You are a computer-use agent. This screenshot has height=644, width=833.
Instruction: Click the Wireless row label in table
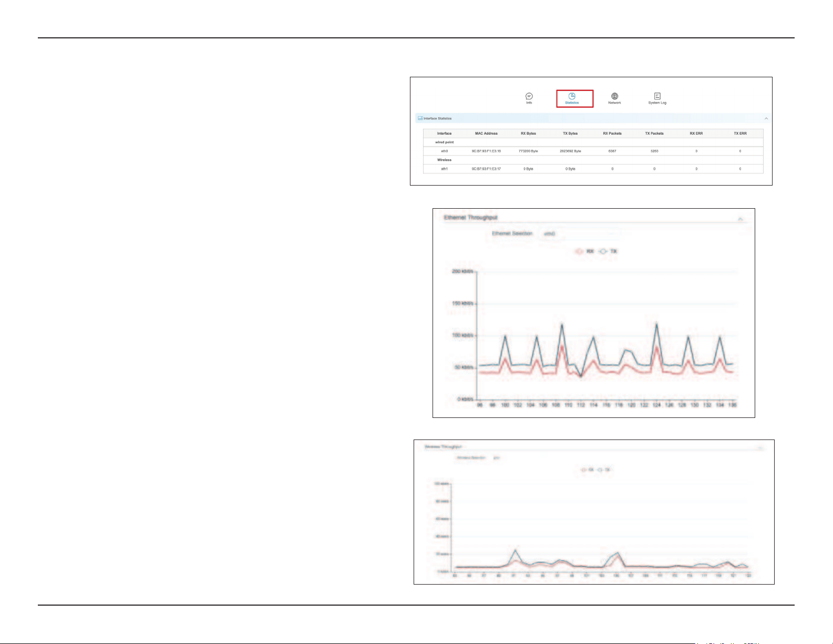[444, 160]
